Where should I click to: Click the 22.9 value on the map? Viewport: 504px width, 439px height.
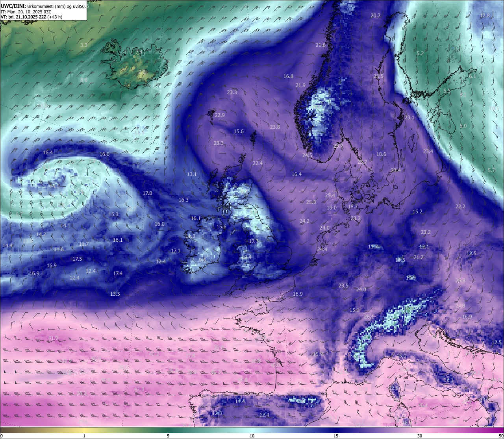pyautogui.click(x=220, y=115)
